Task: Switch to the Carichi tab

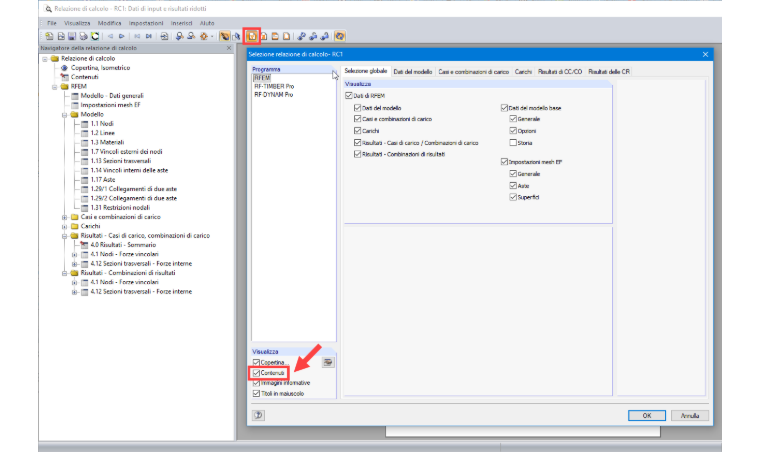Action: pyautogui.click(x=523, y=71)
